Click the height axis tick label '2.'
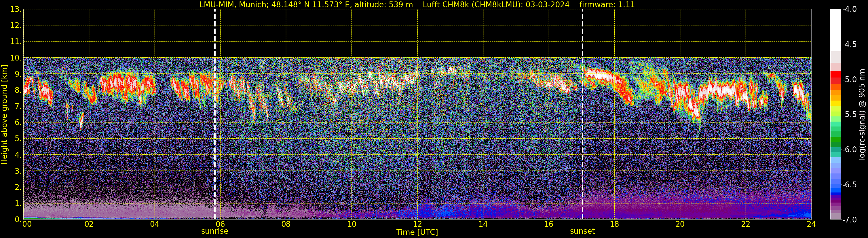 18,188
